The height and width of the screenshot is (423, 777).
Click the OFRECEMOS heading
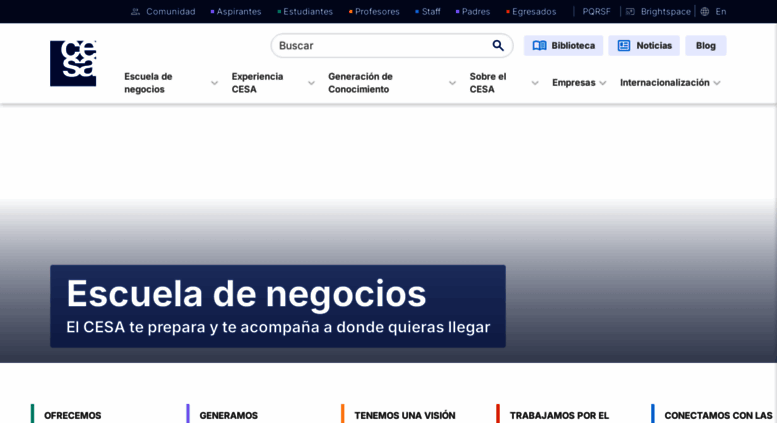click(72, 416)
